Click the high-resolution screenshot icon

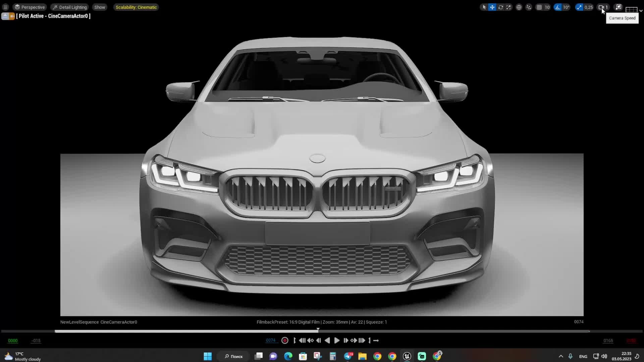tap(618, 7)
